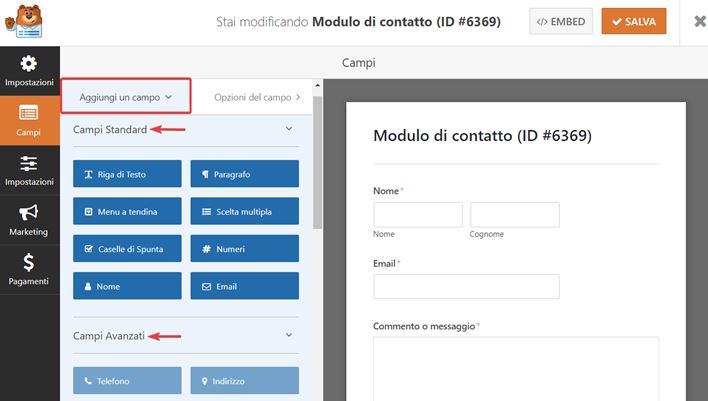Close the form builder with X
The width and height of the screenshot is (708, 401).
click(700, 21)
